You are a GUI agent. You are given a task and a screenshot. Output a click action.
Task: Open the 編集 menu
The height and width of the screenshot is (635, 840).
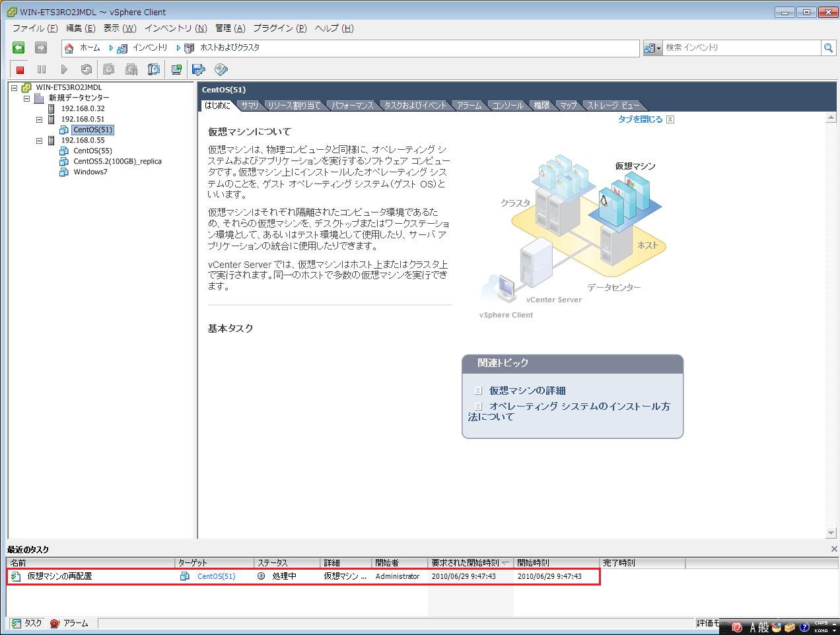coord(81,28)
